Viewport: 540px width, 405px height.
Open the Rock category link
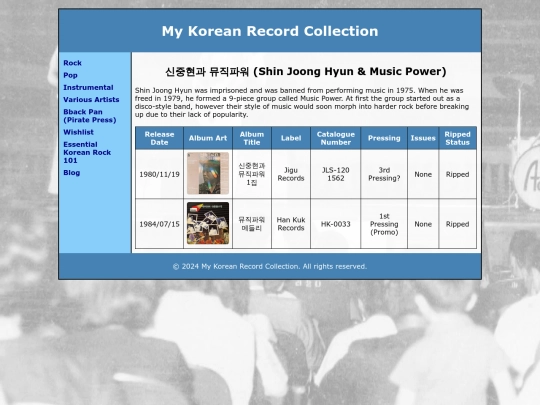pyautogui.click(x=72, y=63)
